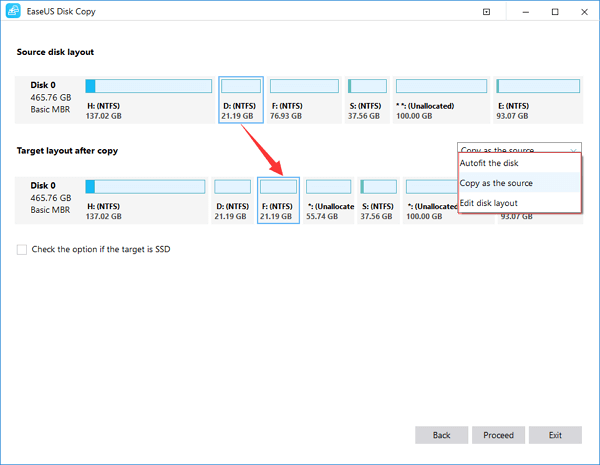Select target partition H: (NTFS) 137.02 GB

pos(146,197)
